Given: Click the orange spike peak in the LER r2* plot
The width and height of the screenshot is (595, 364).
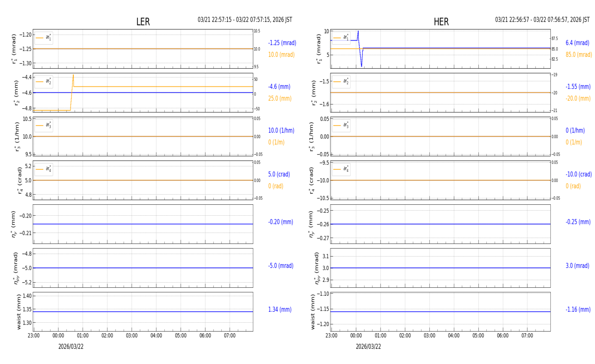Looking at the screenshot, I should 73,75.
